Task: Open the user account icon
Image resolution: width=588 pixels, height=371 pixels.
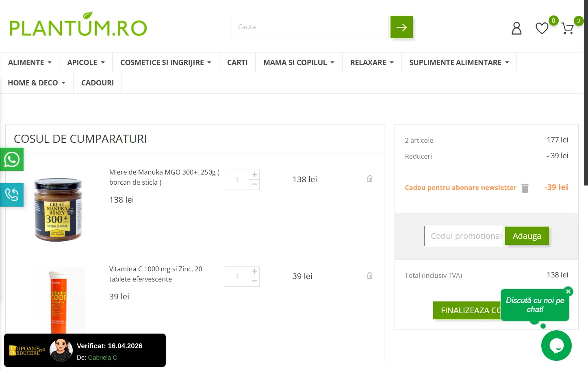Action: (516, 28)
